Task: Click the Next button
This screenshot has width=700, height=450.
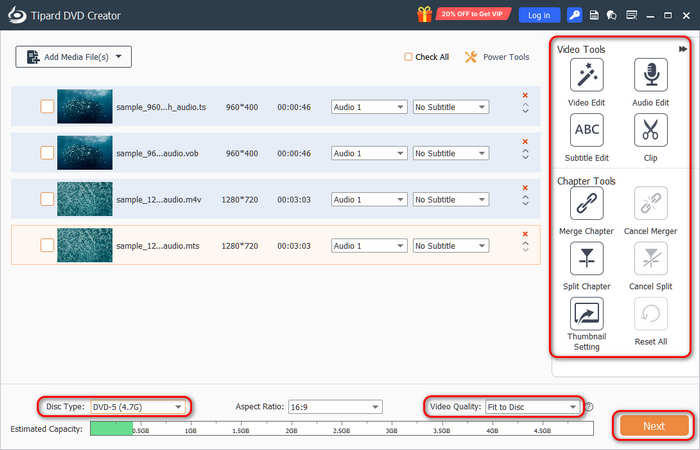Action: [x=654, y=426]
